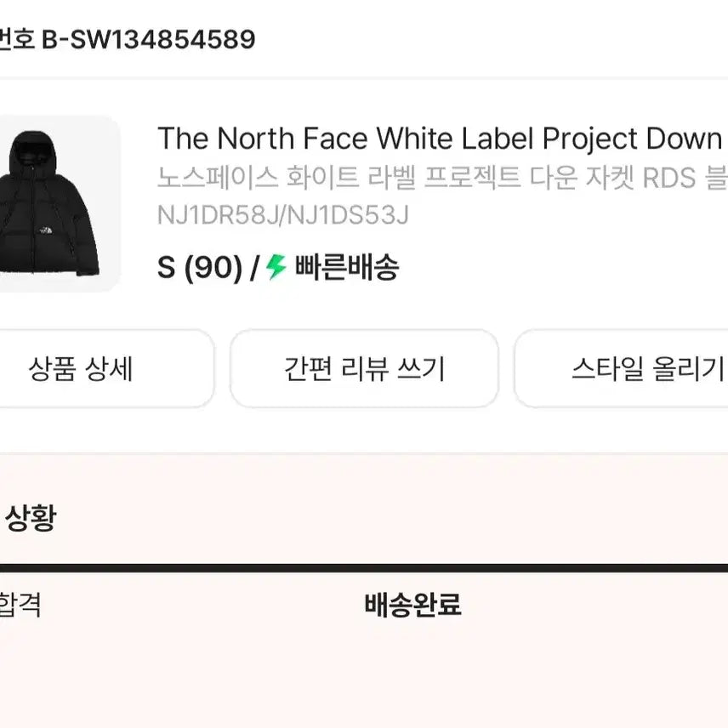Open the North Face product title link
Image resolution: width=728 pixels, height=728 pixels.
pos(438,139)
